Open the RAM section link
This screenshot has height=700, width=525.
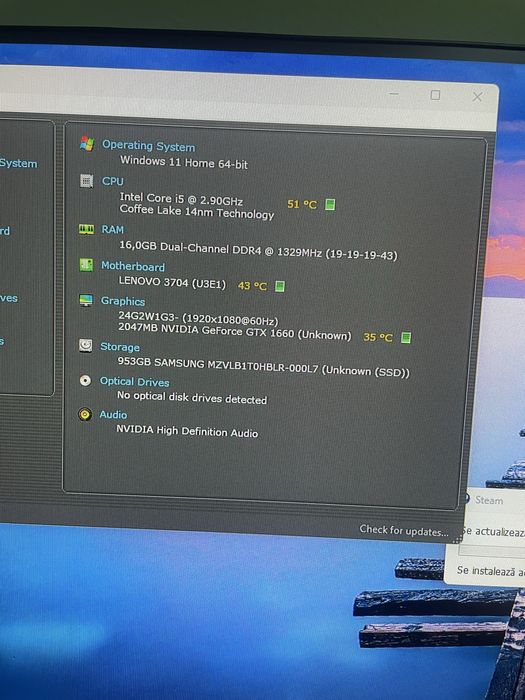(112, 229)
